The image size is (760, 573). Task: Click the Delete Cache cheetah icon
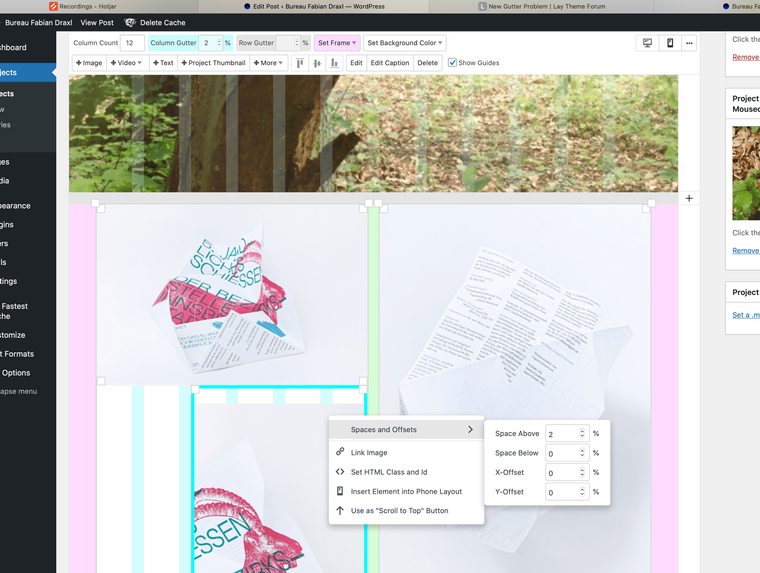[130, 22]
